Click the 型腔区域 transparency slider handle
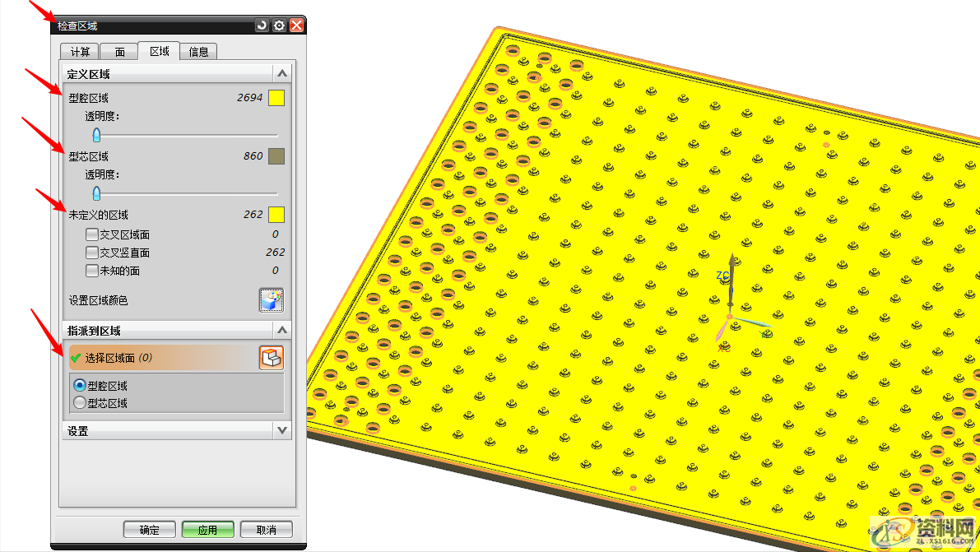The image size is (980, 552). pyautogui.click(x=96, y=135)
